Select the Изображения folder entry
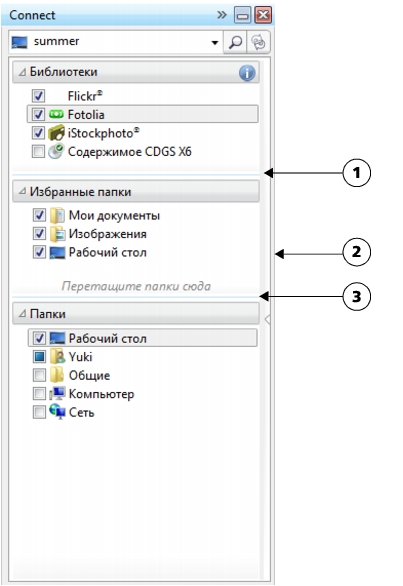The image size is (403, 586). tap(108, 234)
